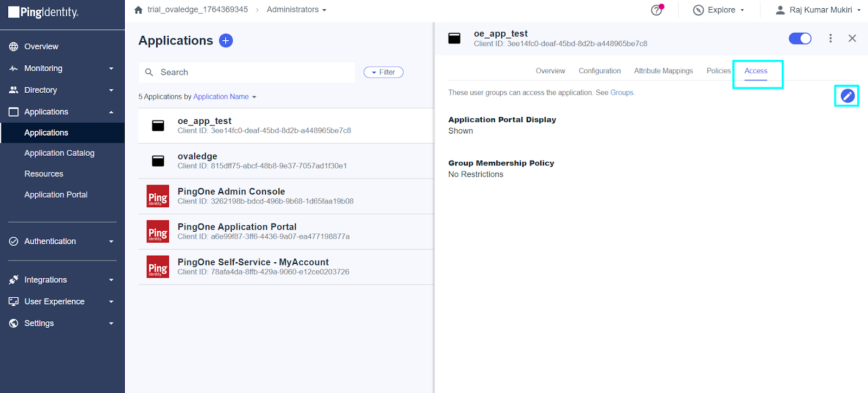Click the oe_app_test name in applications list
The height and width of the screenshot is (393, 868).
(205, 121)
